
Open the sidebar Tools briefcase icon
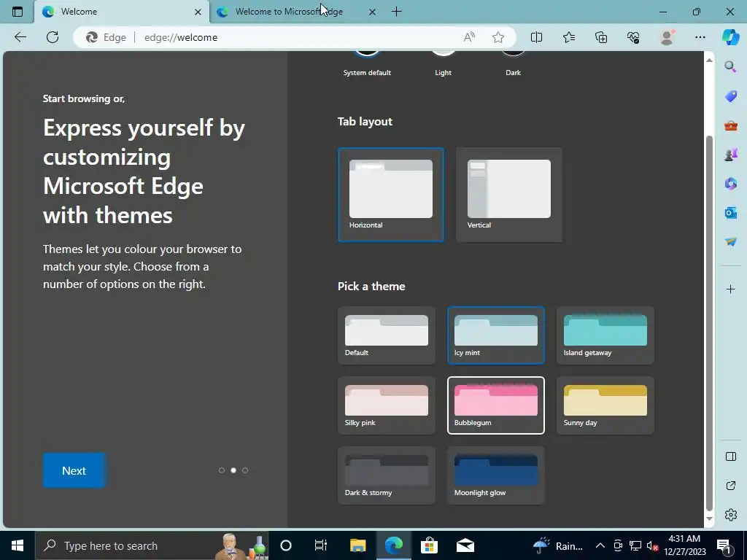point(730,125)
